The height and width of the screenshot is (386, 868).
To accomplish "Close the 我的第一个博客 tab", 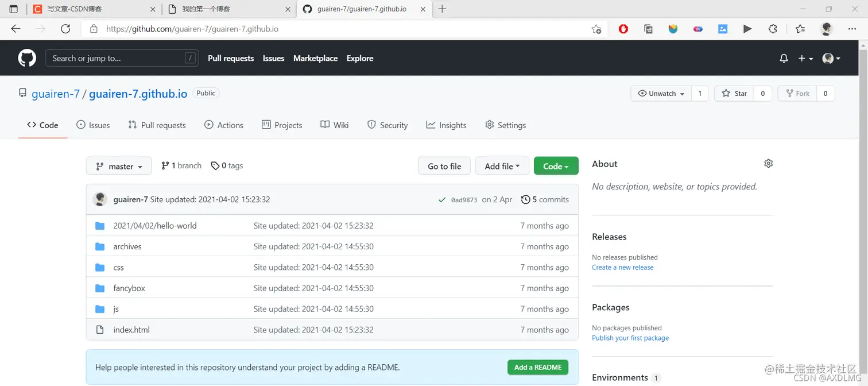I will tap(287, 9).
